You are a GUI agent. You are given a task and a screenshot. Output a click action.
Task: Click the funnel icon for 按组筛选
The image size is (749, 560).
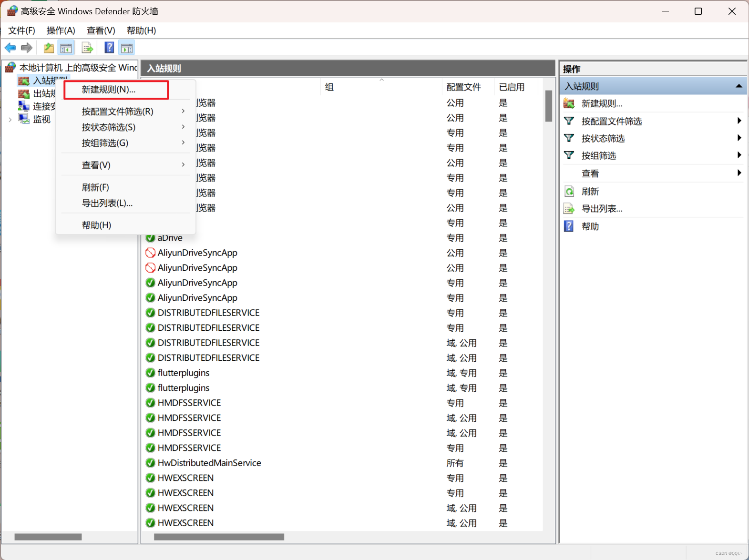pos(569,155)
